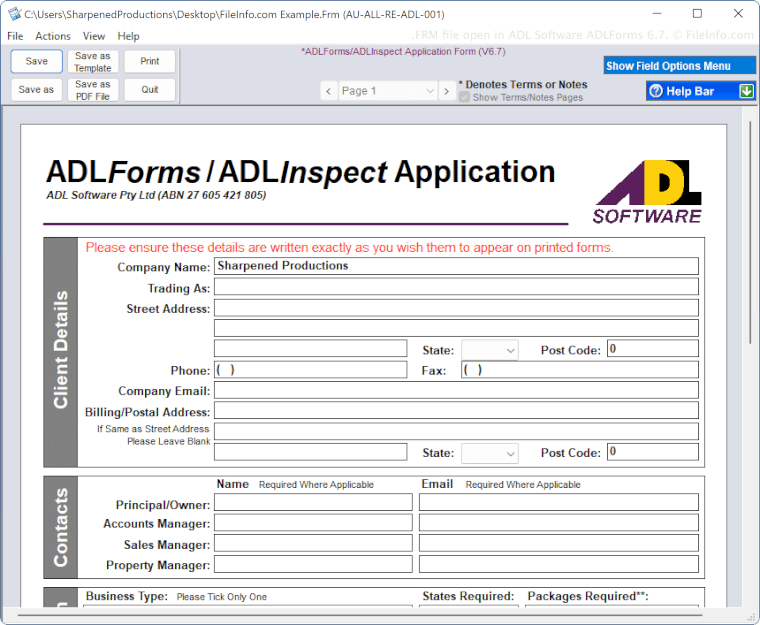This screenshot has width=760, height=625.
Task: Open the Actions menu
Action: (x=53, y=36)
